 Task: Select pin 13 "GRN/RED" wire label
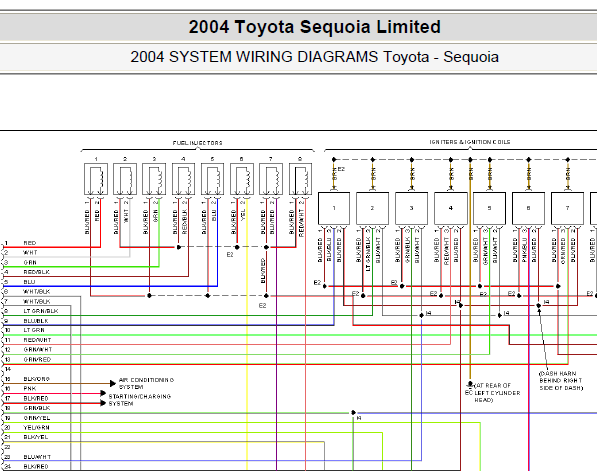37,359
